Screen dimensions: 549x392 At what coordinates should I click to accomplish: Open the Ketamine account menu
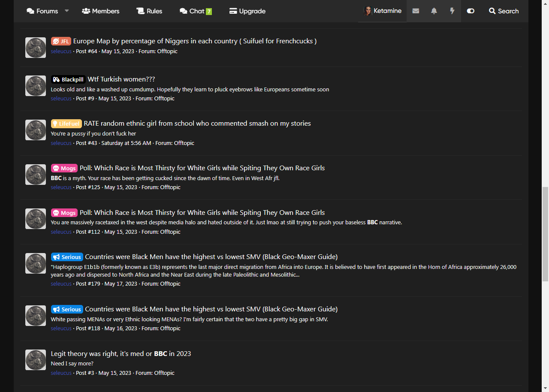[383, 11]
